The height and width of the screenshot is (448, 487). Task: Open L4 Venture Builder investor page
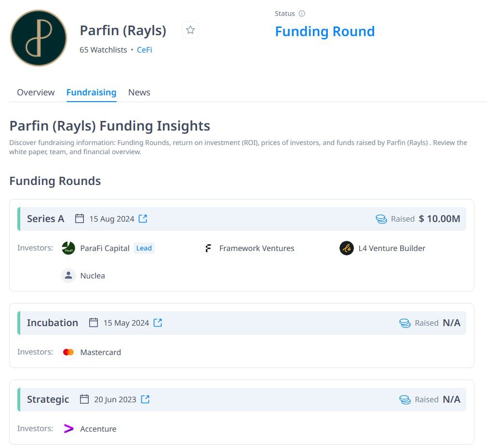point(392,248)
